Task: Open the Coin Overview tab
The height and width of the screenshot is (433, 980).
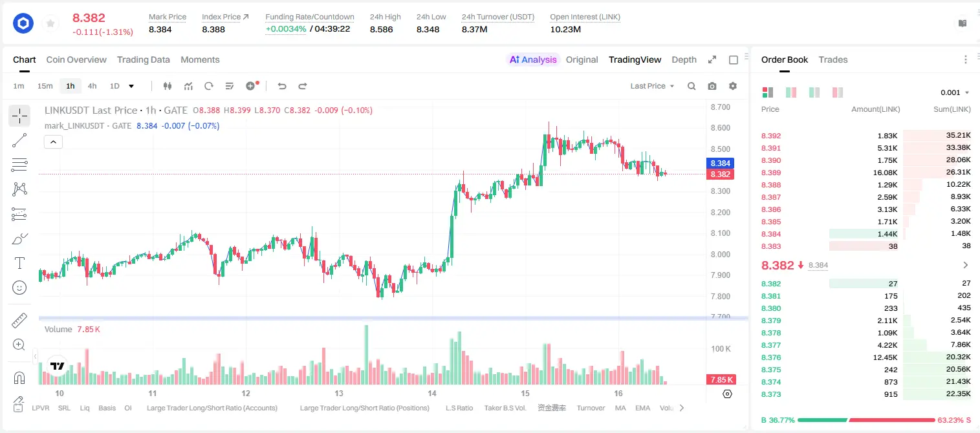Action: (x=76, y=59)
